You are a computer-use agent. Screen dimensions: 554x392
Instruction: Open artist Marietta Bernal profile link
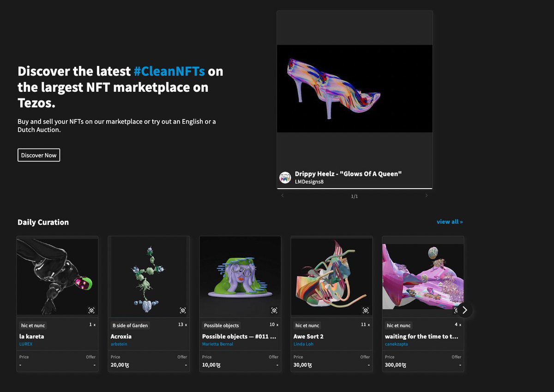[218, 344]
